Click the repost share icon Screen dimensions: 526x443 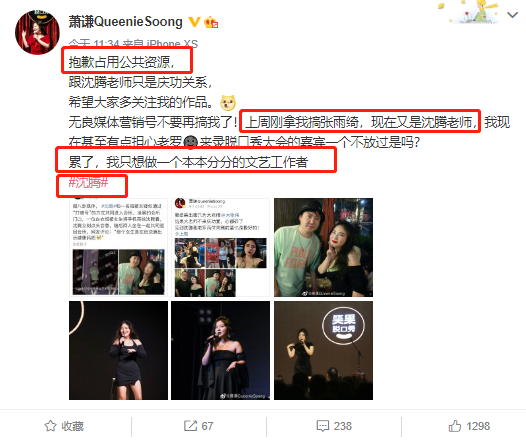[190, 426]
